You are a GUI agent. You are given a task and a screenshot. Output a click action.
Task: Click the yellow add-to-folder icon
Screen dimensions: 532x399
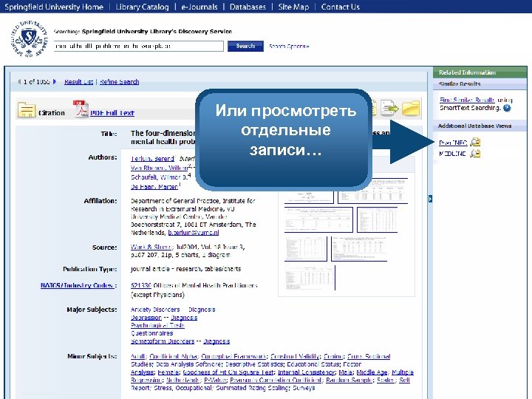pos(412,108)
